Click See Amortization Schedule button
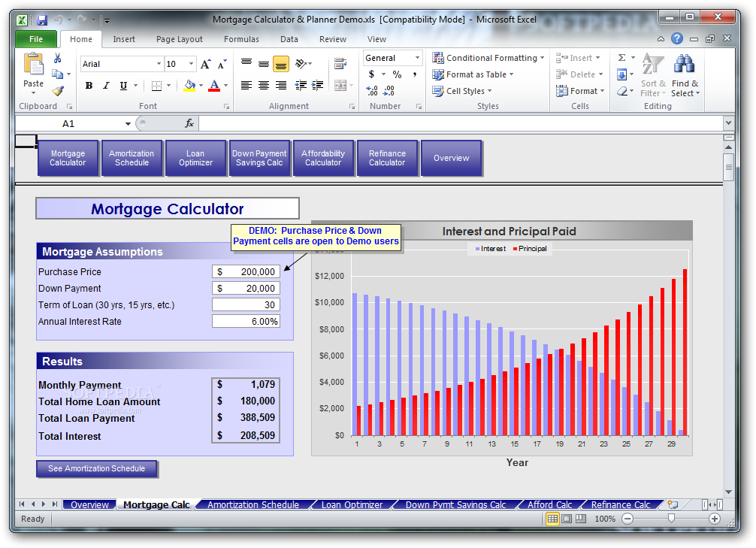Image resolution: width=756 pixels, height=548 pixels. point(96,468)
